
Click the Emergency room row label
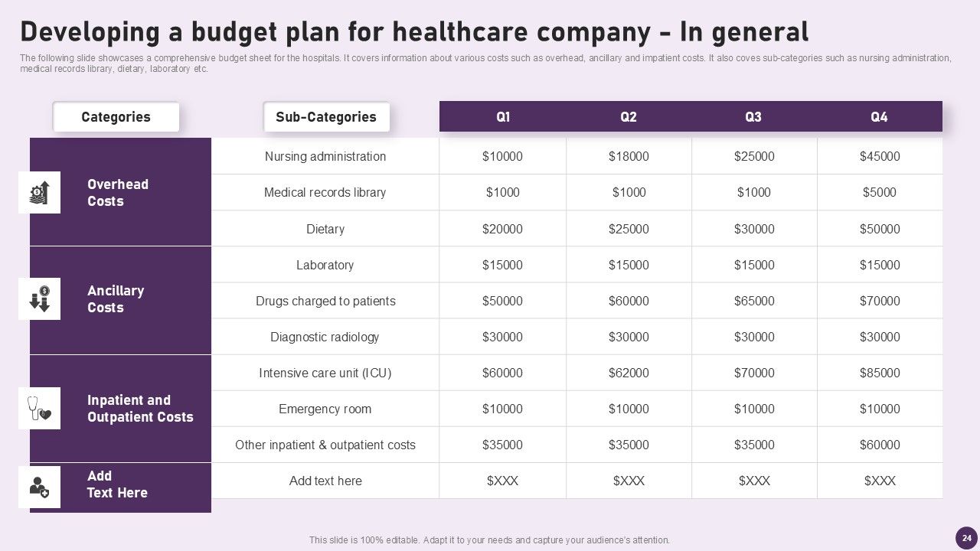(x=325, y=409)
